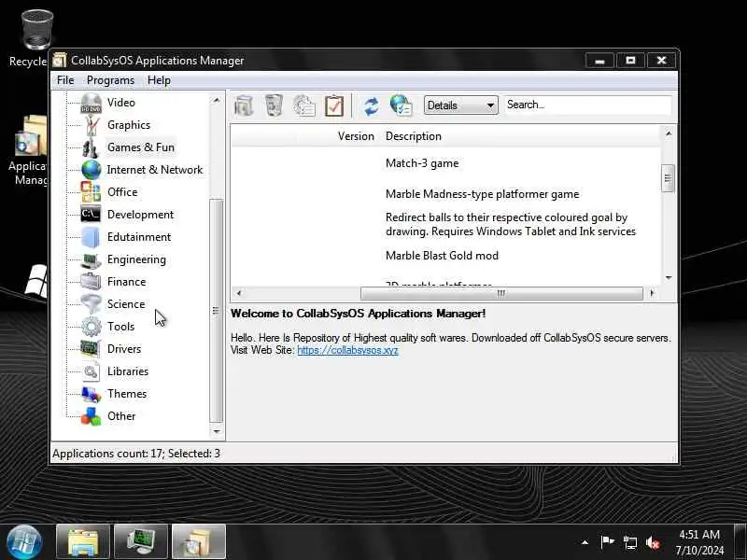Click the Refresh arrows toolbar icon

371,105
